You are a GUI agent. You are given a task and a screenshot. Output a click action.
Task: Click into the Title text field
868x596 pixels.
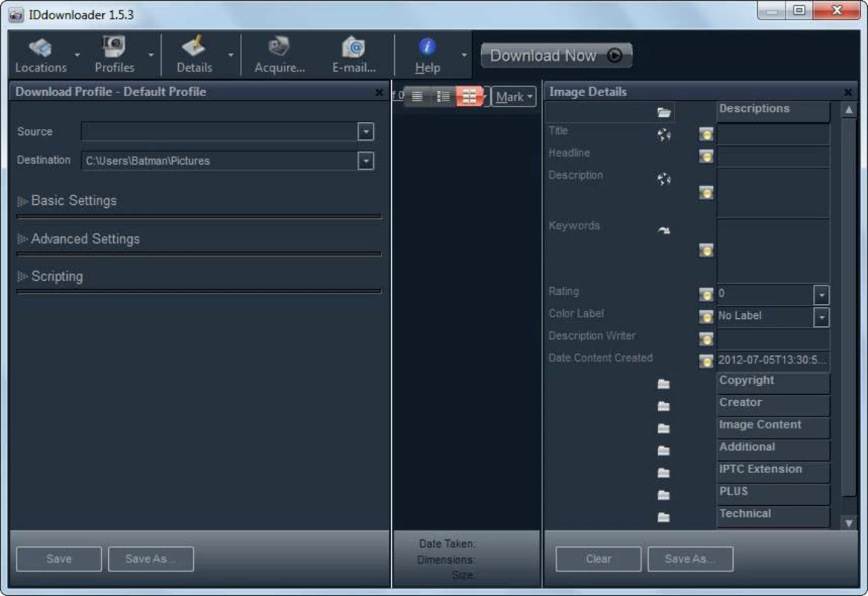tap(773, 135)
